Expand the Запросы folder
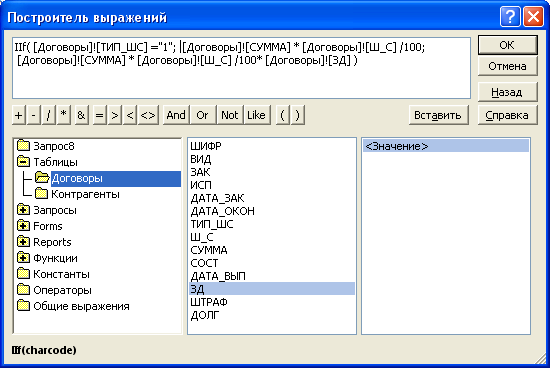Image resolution: width=550 pixels, height=368 pixels. click(24, 210)
